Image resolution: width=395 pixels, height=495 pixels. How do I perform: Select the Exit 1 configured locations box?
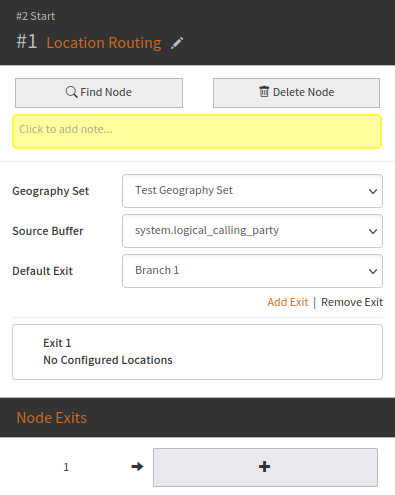(x=197, y=352)
